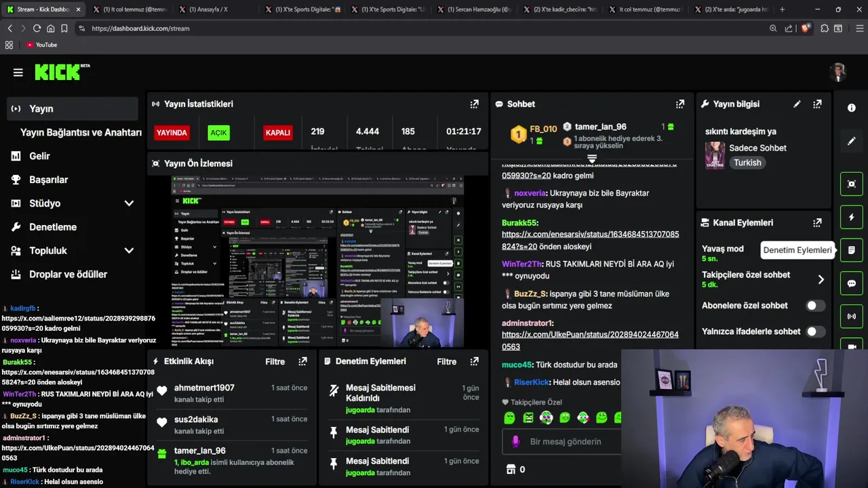Pop out the Sohbet panel
Image resolution: width=868 pixels, height=488 pixels.
click(x=680, y=104)
